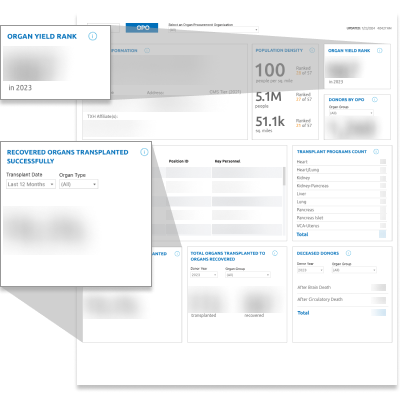This screenshot has height=400, width=400.
Task: Select the Heart row in Transplant Programs Count
Action: tap(341, 162)
